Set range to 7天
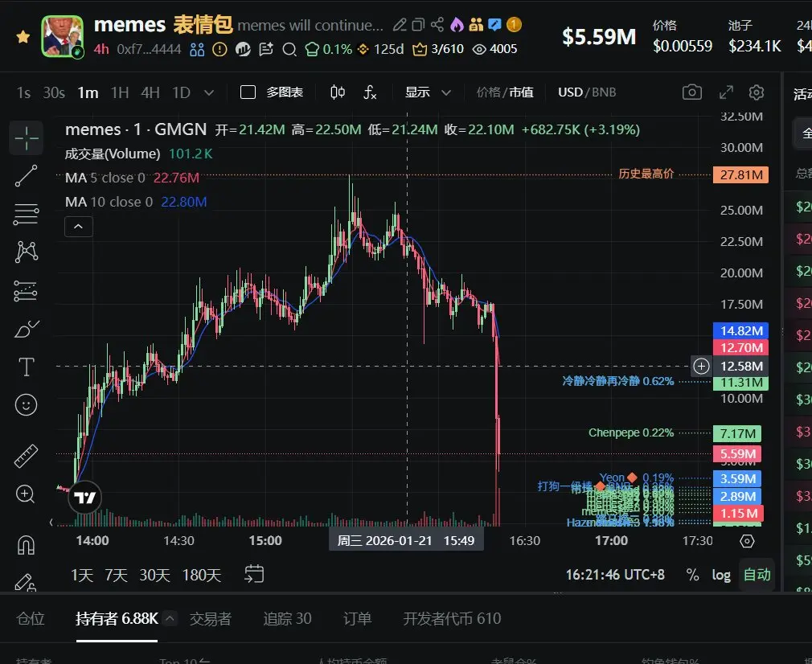Viewport: 812px width, 664px height. pos(116,575)
